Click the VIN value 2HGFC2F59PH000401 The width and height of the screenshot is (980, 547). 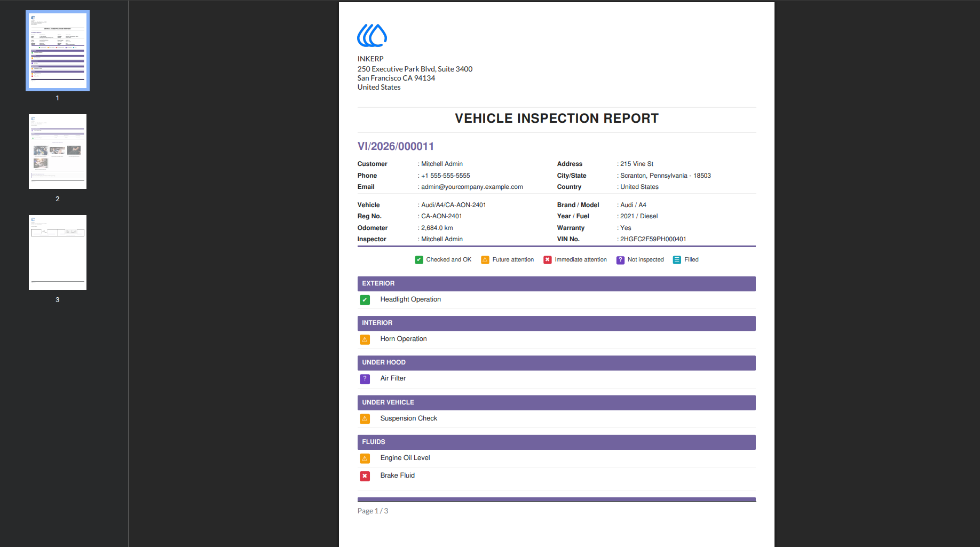click(x=653, y=239)
